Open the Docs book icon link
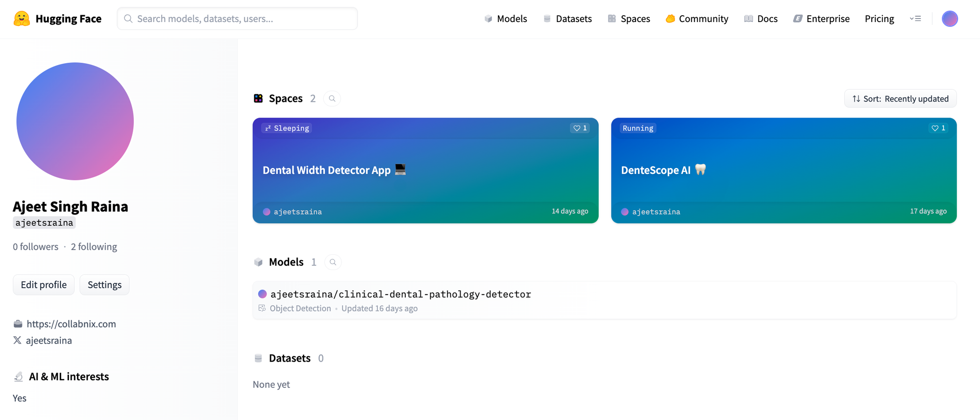 click(748, 19)
